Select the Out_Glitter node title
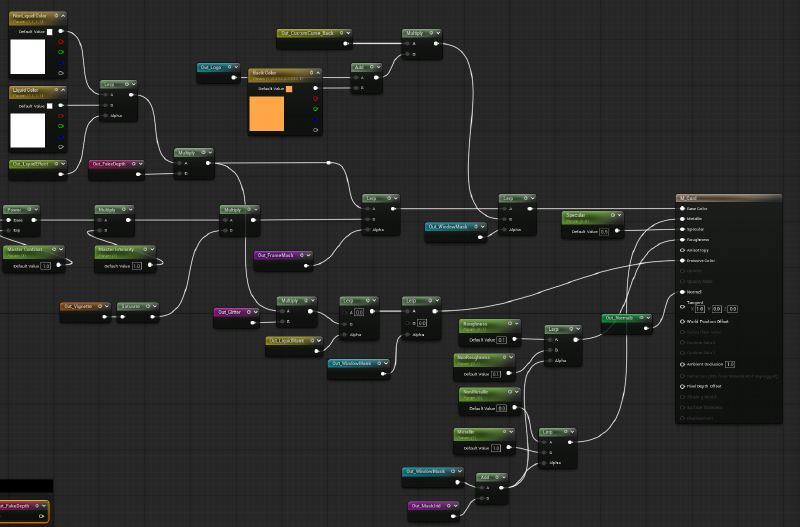This screenshot has height=527, width=800. 231,311
